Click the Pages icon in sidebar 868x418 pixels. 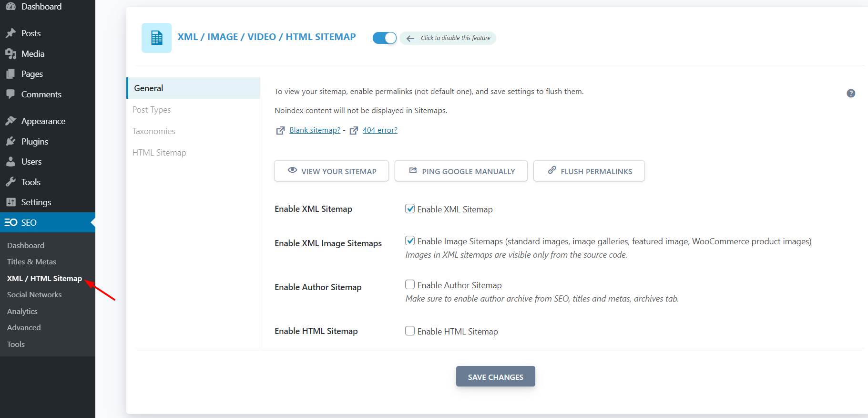click(10, 73)
